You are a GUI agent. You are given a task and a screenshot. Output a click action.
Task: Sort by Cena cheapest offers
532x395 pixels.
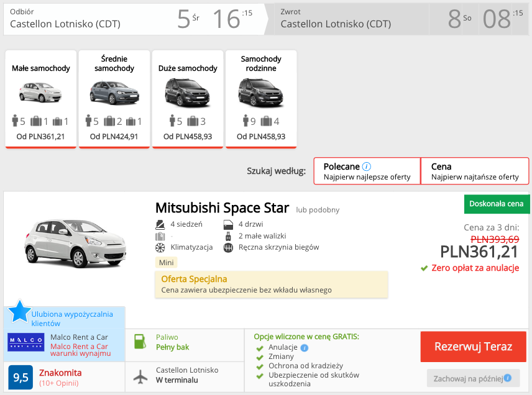(475, 171)
